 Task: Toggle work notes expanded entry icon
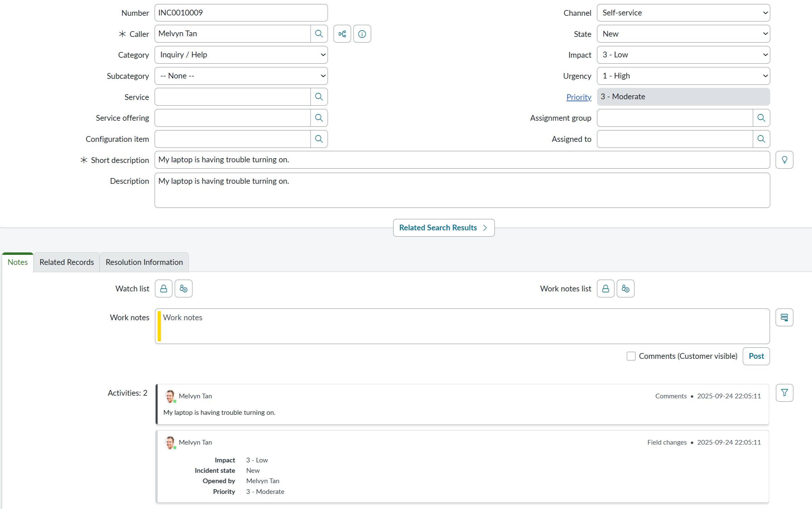pos(784,318)
